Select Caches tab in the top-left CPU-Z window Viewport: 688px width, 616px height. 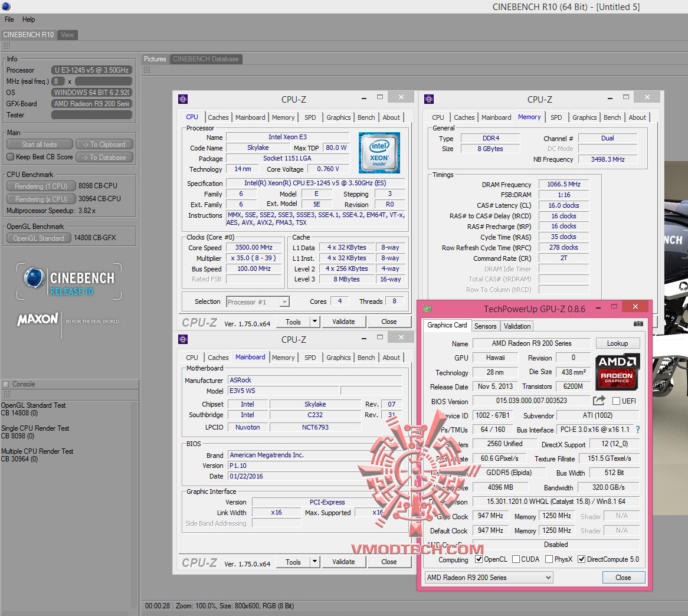click(x=218, y=117)
